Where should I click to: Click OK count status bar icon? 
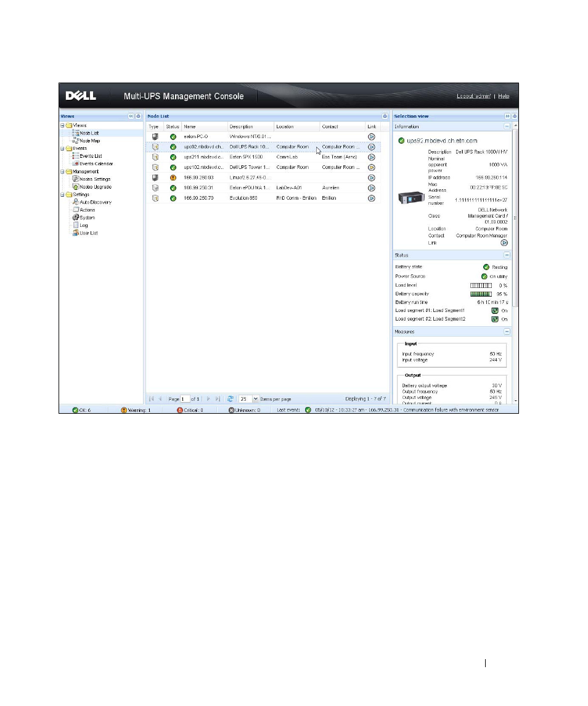pyautogui.click(x=75, y=410)
